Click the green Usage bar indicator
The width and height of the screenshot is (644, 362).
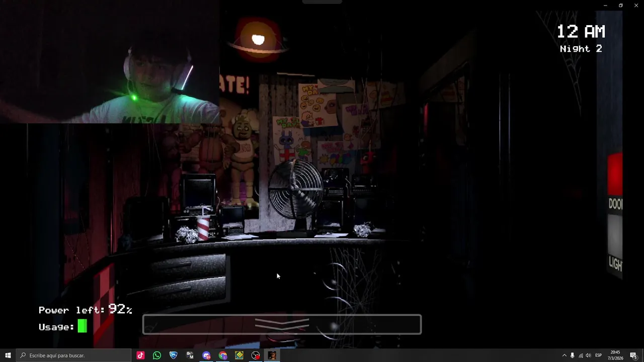click(x=82, y=327)
